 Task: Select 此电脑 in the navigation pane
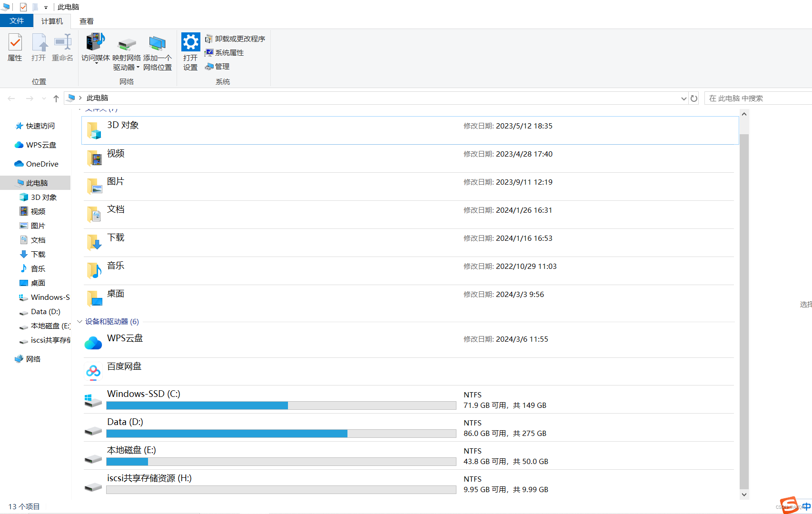point(35,183)
